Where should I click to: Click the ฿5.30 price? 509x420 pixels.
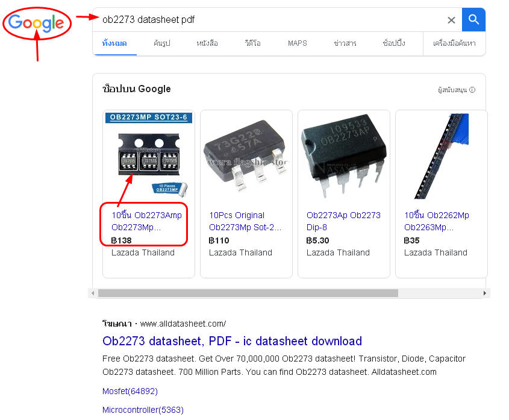(318, 240)
